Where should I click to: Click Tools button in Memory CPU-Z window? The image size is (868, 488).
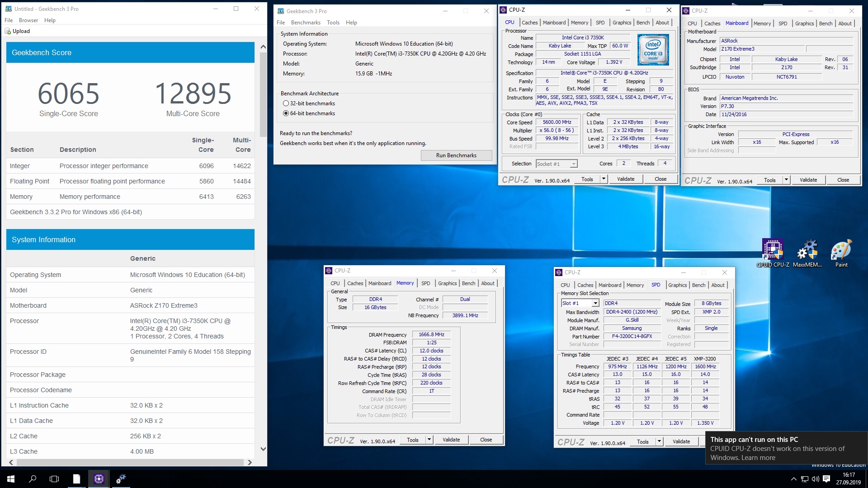pos(412,440)
